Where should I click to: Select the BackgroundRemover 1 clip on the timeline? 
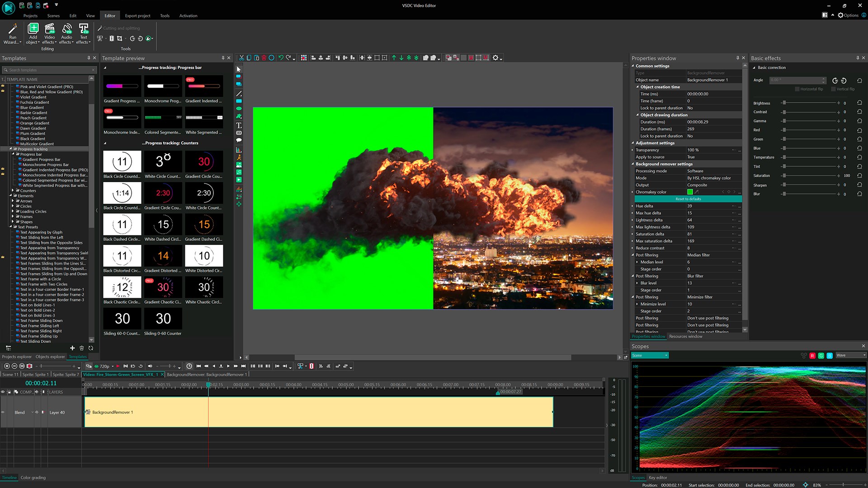pyautogui.click(x=316, y=412)
